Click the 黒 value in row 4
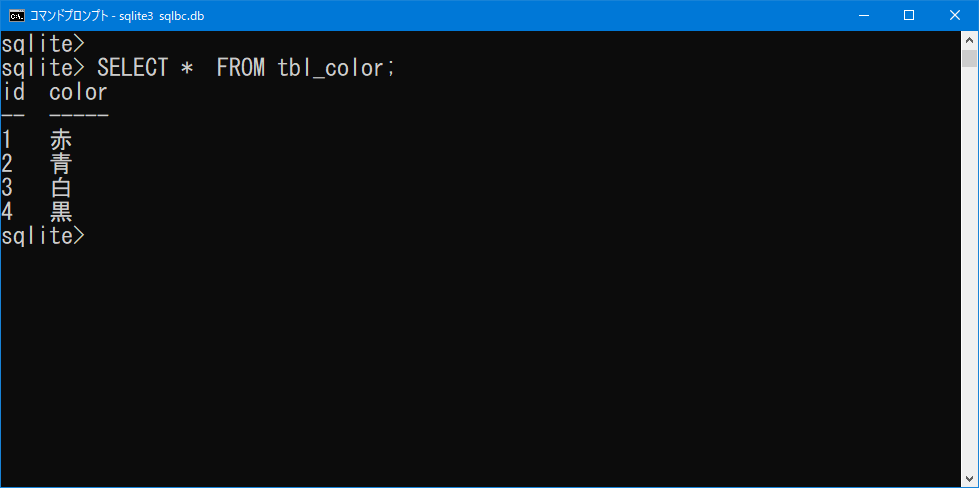Viewport: 979px width, 488px height. pos(61,213)
